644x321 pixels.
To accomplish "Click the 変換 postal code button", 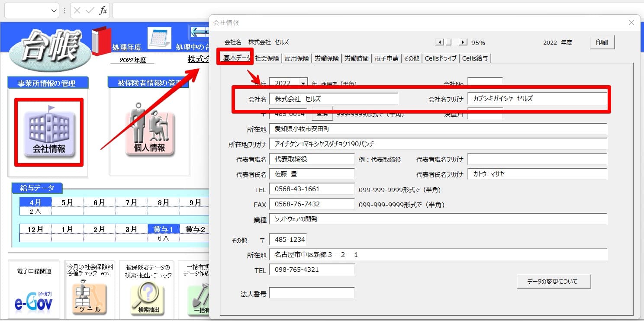I will [x=322, y=113].
